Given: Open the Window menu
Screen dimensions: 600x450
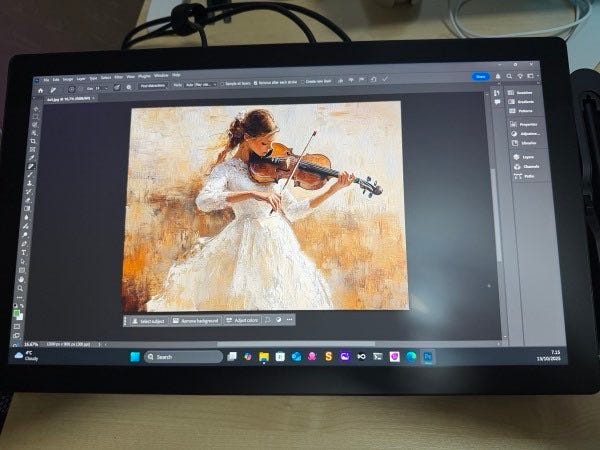Looking at the screenshot, I should [161, 75].
